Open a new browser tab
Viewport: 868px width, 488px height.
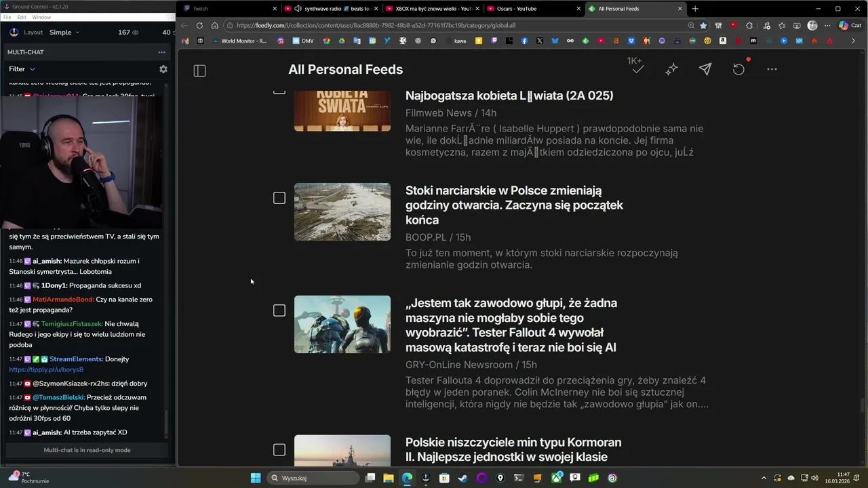[695, 9]
